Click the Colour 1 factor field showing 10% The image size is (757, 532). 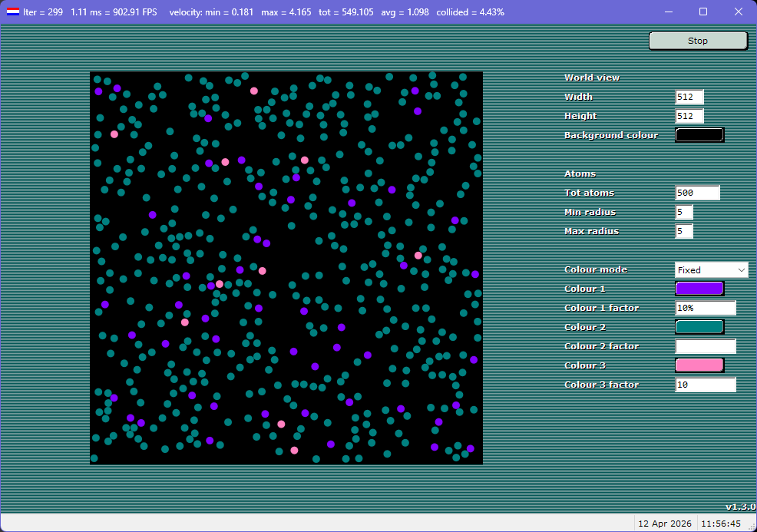tap(705, 307)
